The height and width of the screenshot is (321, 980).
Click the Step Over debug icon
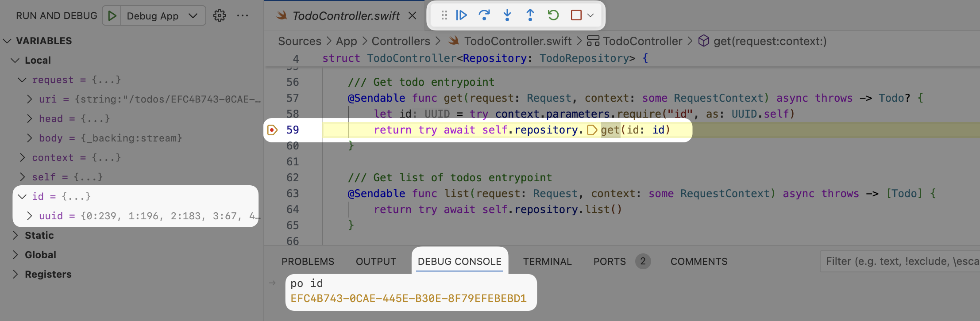point(484,15)
